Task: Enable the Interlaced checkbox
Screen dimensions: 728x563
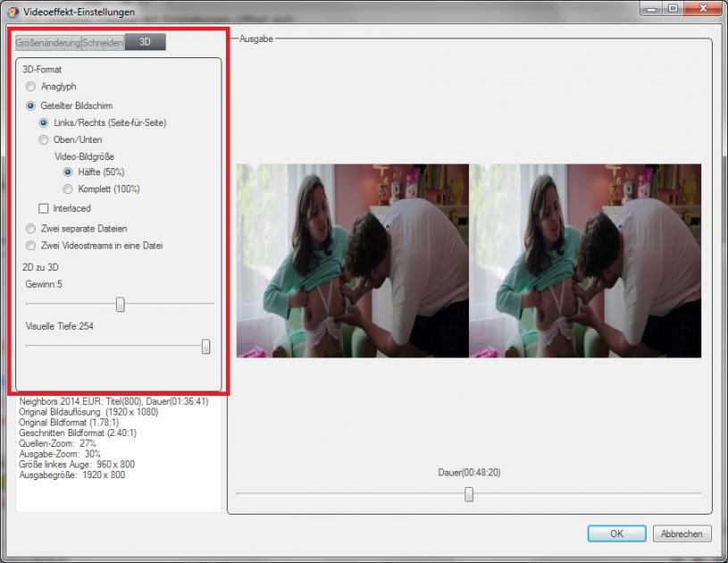Action: 44,208
